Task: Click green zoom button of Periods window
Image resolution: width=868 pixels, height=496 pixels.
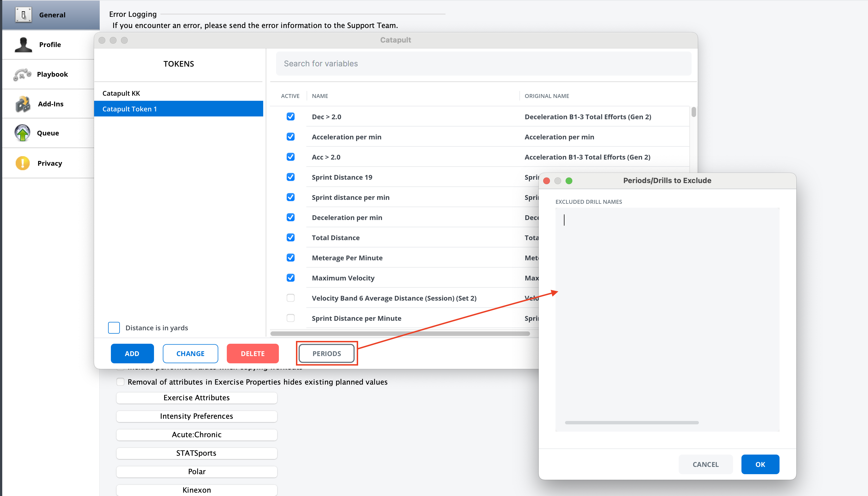Action: (x=569, y=181)
